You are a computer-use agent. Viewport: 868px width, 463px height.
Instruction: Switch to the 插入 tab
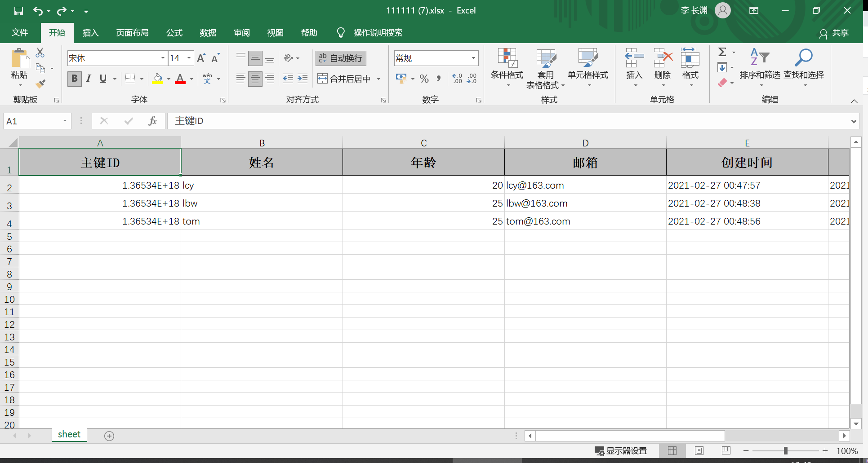(90, 33)
